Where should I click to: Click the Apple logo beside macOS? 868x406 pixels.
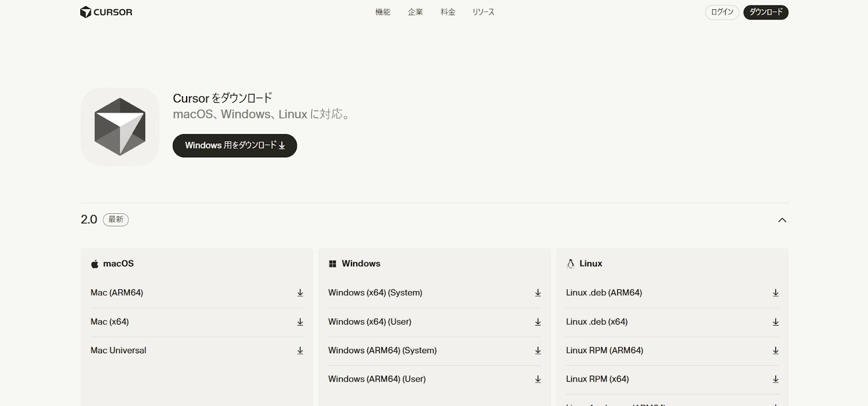(94, 264)
